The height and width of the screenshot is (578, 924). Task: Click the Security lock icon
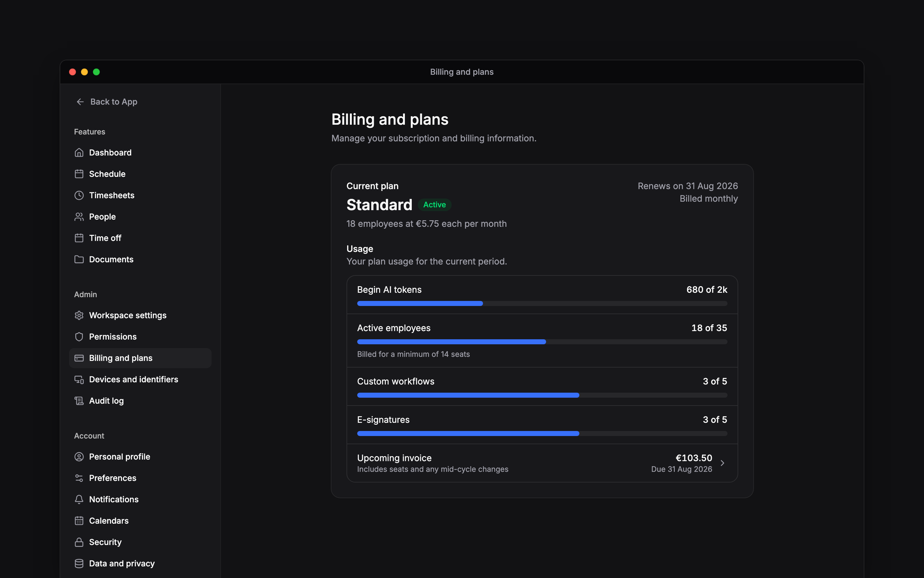pos(79,542)
